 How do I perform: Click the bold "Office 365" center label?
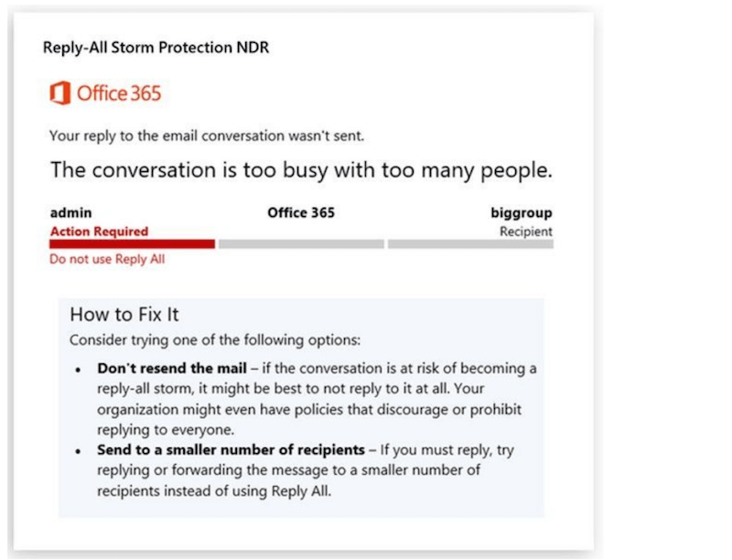click(x=301, y=213)
